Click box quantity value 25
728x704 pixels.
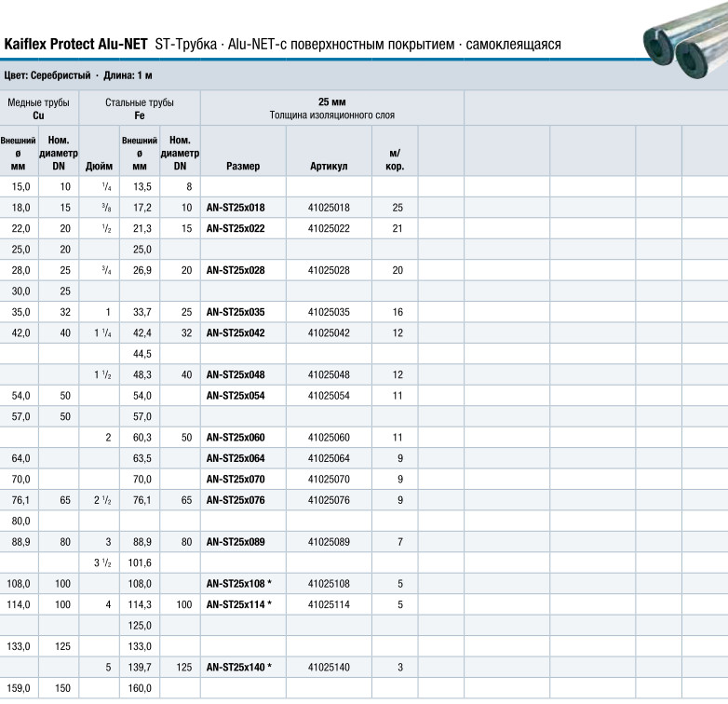point(398,208)
